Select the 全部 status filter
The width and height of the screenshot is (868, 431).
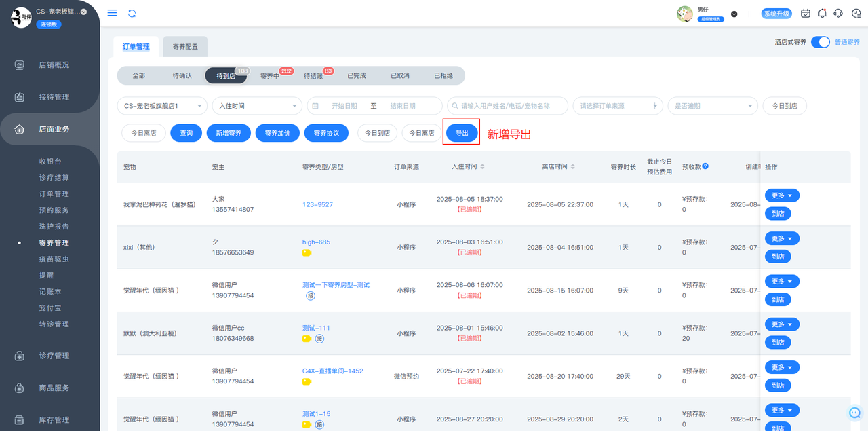138,75
